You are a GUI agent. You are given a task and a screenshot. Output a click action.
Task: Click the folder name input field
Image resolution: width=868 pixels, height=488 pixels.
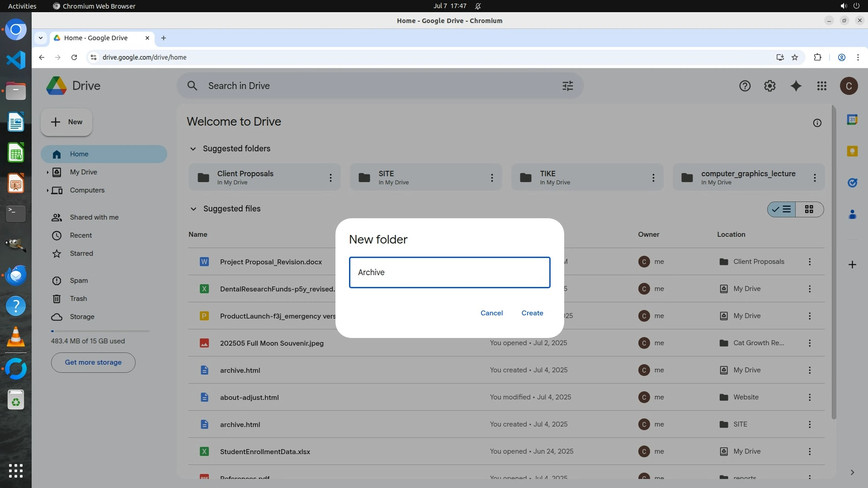tap(449, 272)
